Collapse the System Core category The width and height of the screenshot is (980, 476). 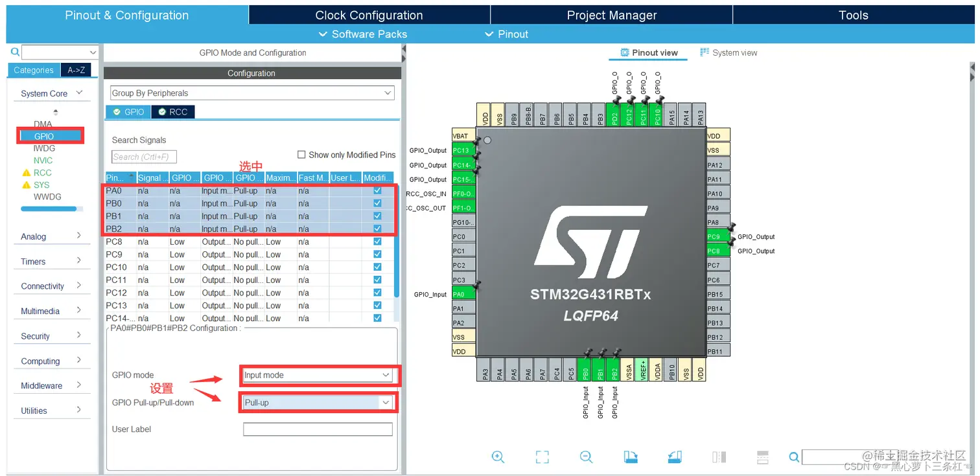pyautogui.click(x=52, y=93)
